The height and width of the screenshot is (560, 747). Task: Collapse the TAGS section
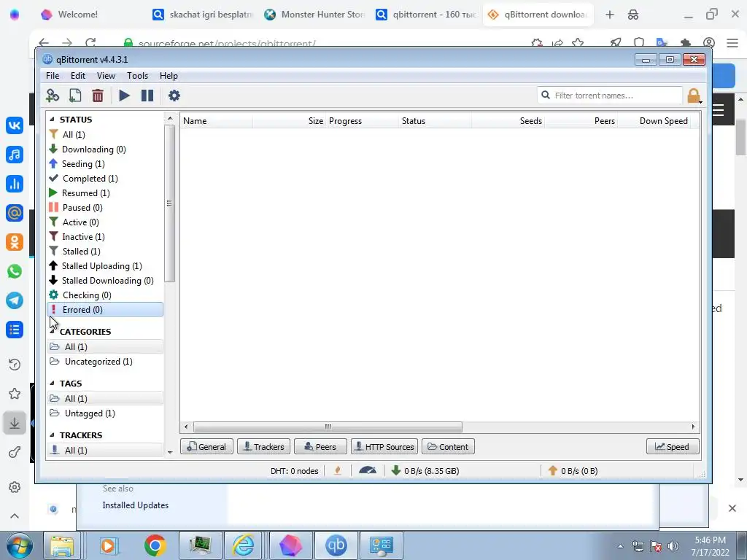[52, 384]
